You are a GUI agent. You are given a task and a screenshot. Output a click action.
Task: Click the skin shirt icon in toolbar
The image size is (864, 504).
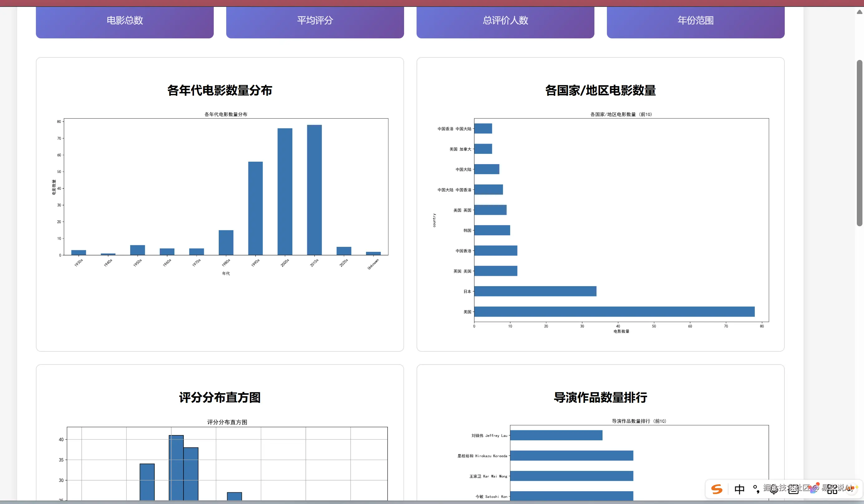click(813, 489)
